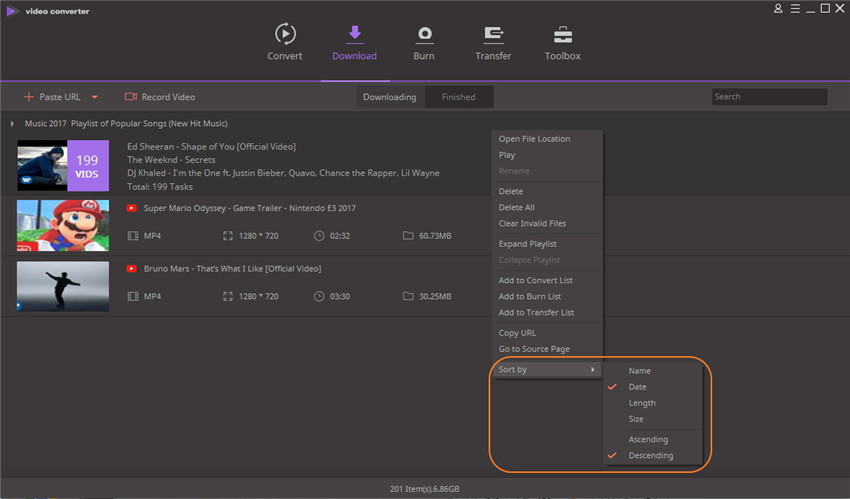The height and width of the screenshot is (499, 850).
Task: Click the plus icon beside Paste URL
Action: tap(29, 96)
